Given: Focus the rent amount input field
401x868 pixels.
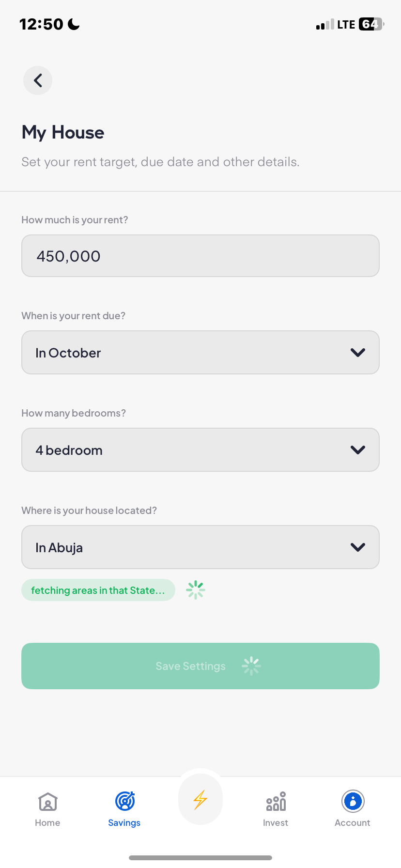Looking at the screenshot, I should click(x=200, y=256).
